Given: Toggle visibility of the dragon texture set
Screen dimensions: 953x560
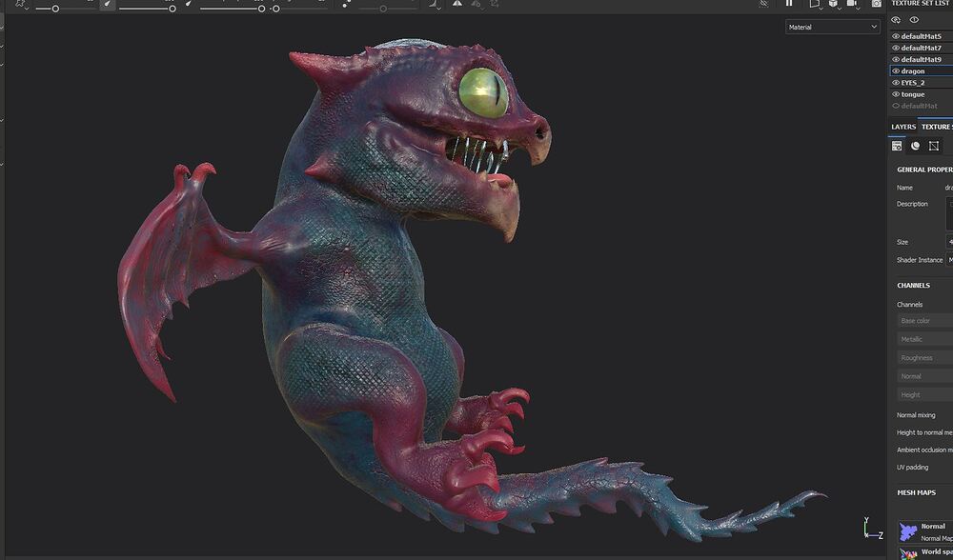Looking at the screenshot, I should pos(895,71).
